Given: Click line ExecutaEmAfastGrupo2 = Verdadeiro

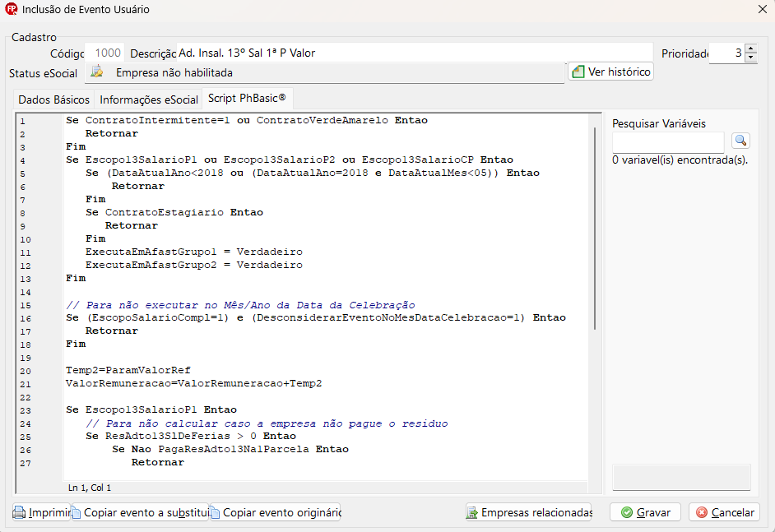Looking at the screenshot, I should click(x=194, y=265).
